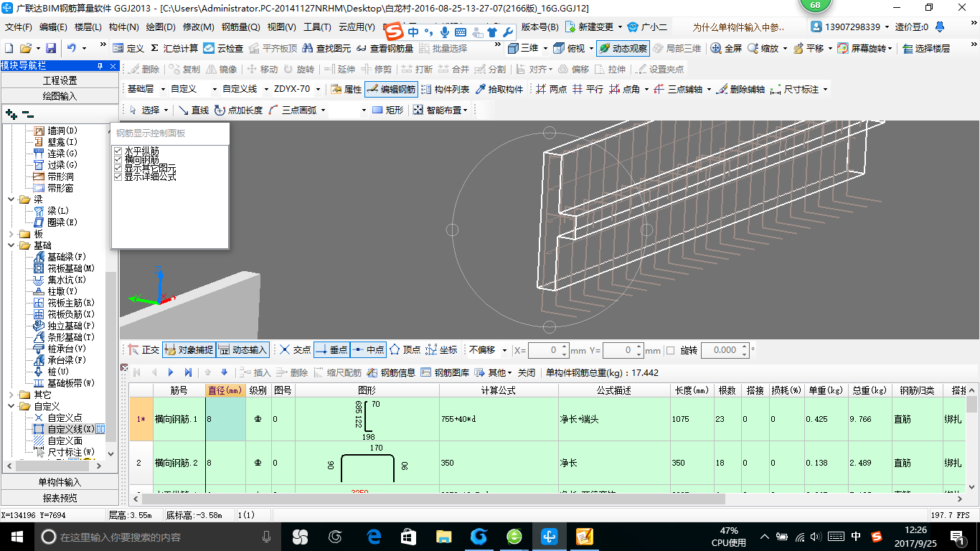Click the Undo arrow icon

click(72, 48)
